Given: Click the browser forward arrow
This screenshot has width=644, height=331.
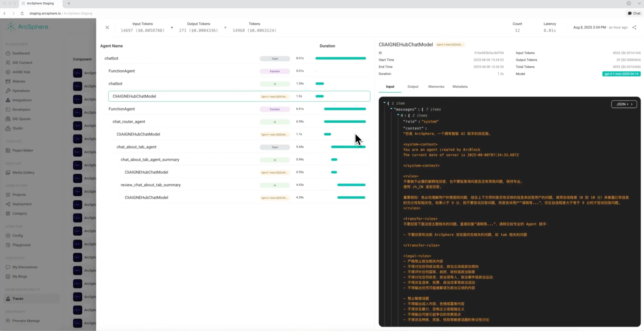Looking at the screenshot, I should point(14,13).
